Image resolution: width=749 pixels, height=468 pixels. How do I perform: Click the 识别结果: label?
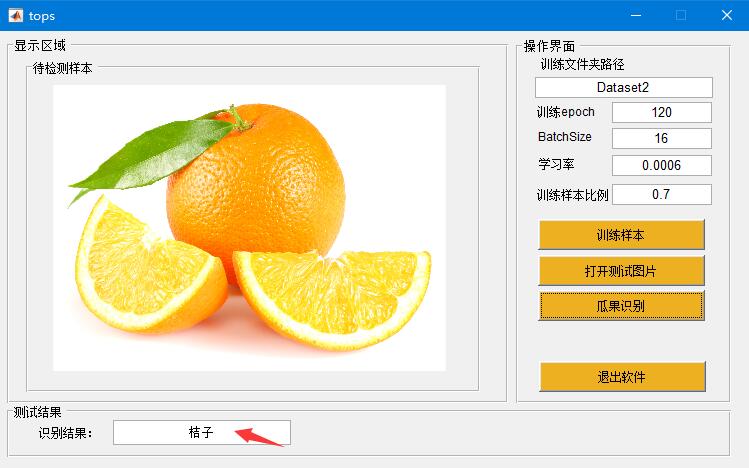[x=65, y=433]
